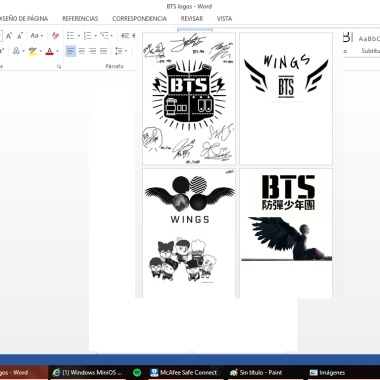Switch to the REVISAR tab

click(x=192, y=19)
